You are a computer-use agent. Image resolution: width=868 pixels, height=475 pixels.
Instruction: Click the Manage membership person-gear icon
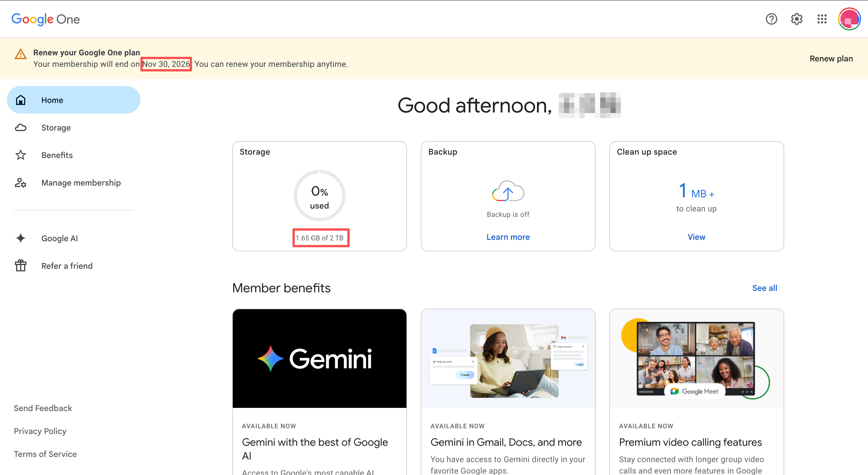pyautogui.click(x=21, y=183)
